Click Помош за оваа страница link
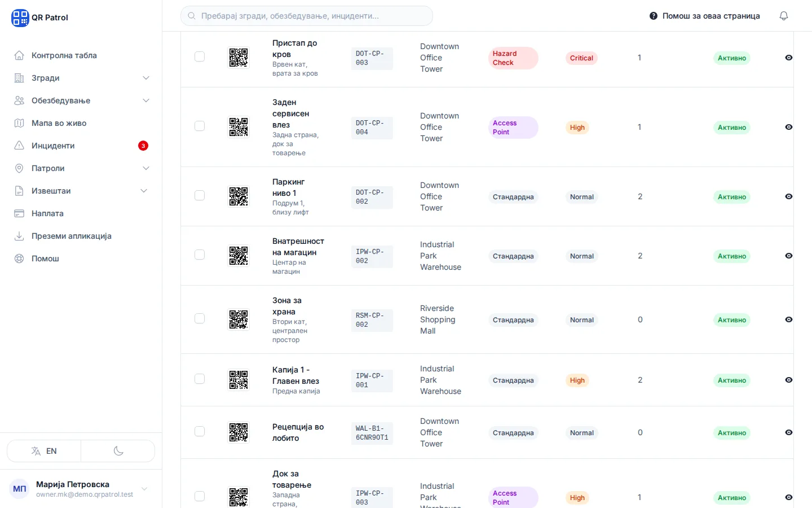This screenshot has height=508, width=812. coord(705,16)
